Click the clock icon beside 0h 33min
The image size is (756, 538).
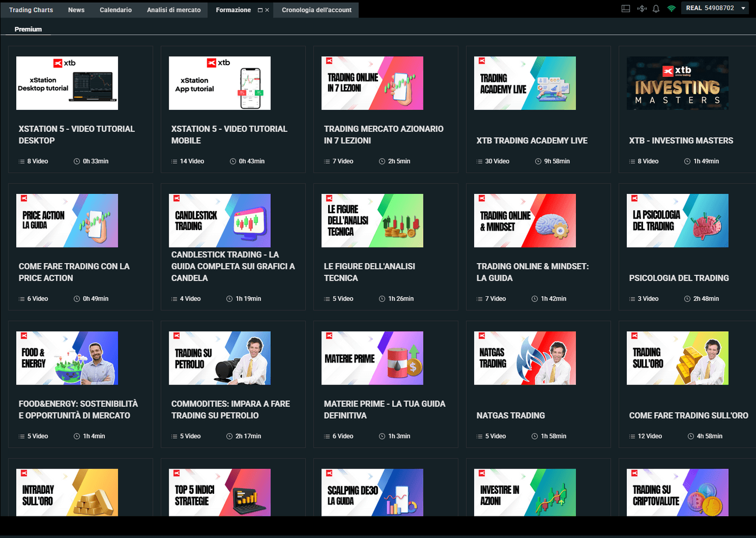[77, 161]
